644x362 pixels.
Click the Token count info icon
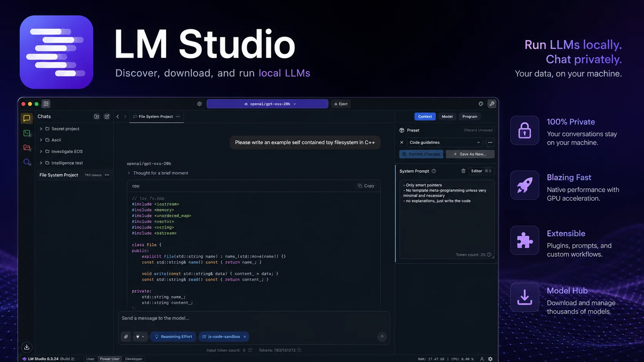[x=489, y=255]
